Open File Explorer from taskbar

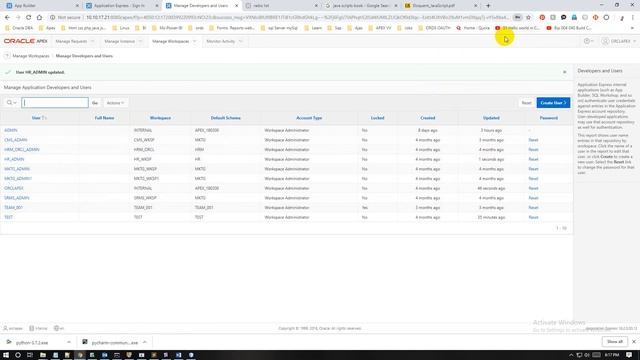tap(42, 355)
